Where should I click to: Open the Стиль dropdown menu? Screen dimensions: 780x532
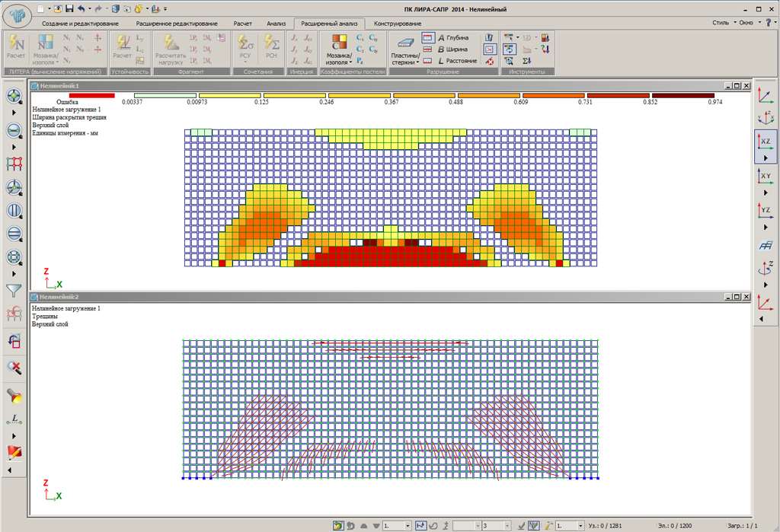724,22
